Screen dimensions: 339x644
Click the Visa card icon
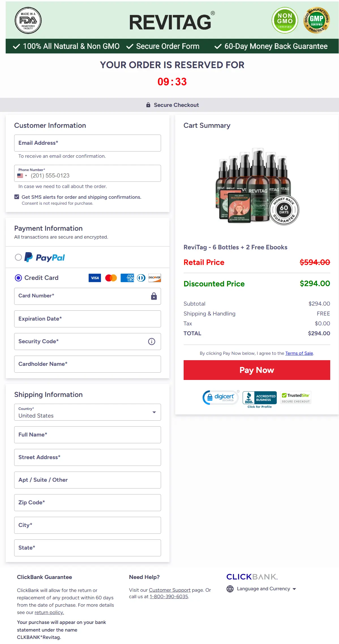tap(95, 278)
